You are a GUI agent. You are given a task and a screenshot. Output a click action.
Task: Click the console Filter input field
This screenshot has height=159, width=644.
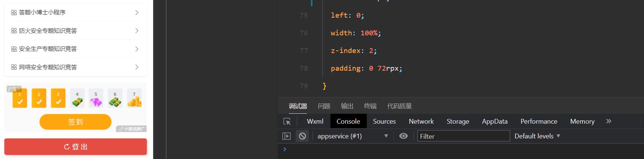pos(463,136)
